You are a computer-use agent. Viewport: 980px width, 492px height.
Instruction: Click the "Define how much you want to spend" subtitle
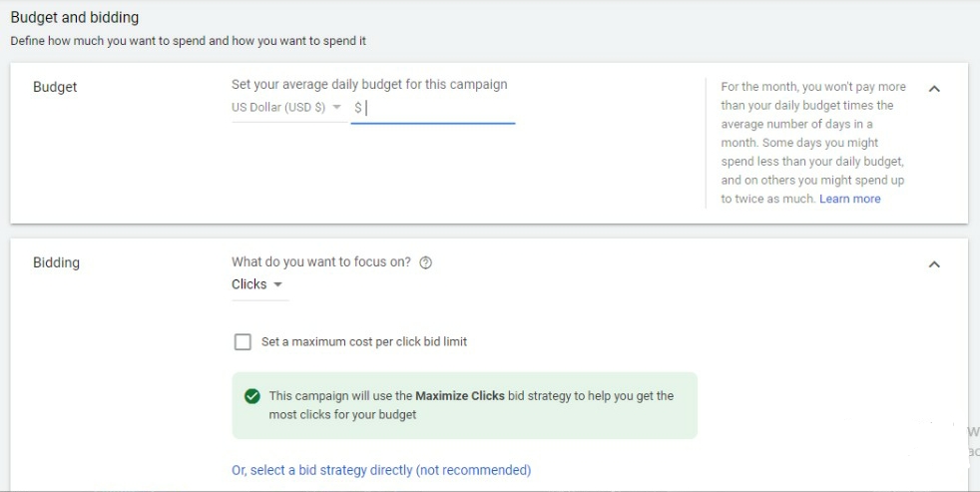pyautogui.click(x=187, y=41)
